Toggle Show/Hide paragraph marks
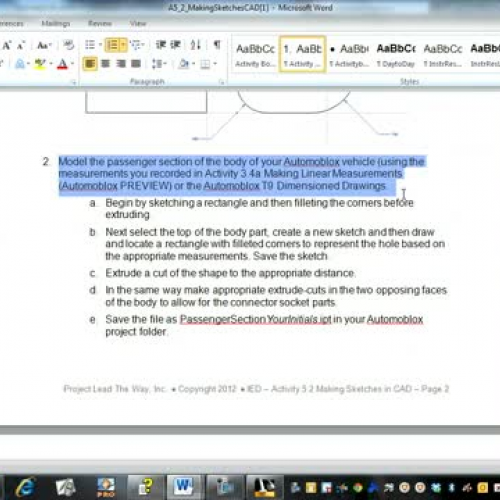The height and width of the screenshot is (500, 500). pyautogui.click(x=217, y=45)
